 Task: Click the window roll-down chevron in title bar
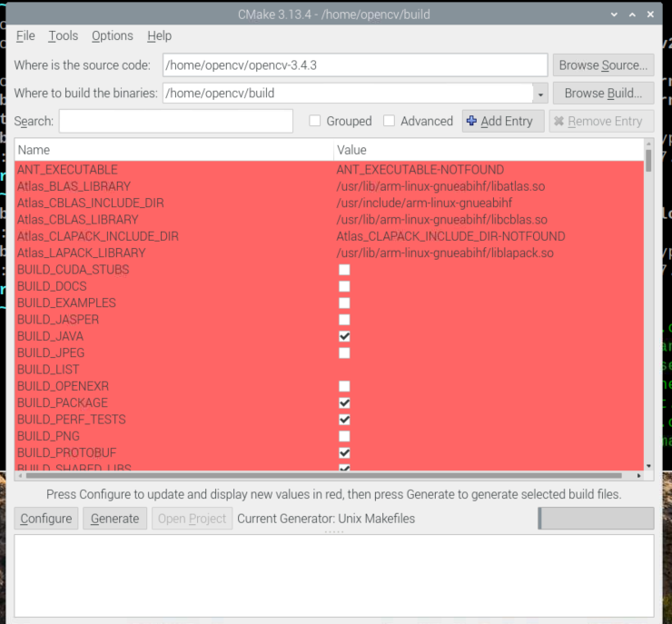click(614, 15)
